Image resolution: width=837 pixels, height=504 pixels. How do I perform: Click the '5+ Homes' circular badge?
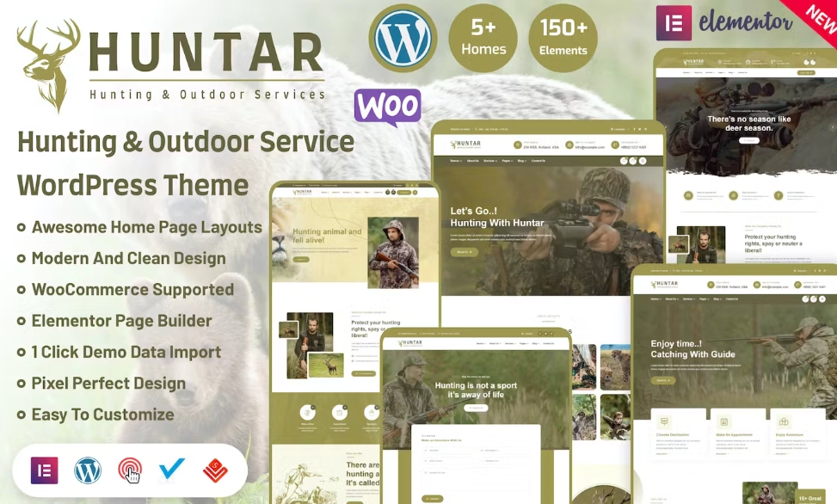(483, 39)
